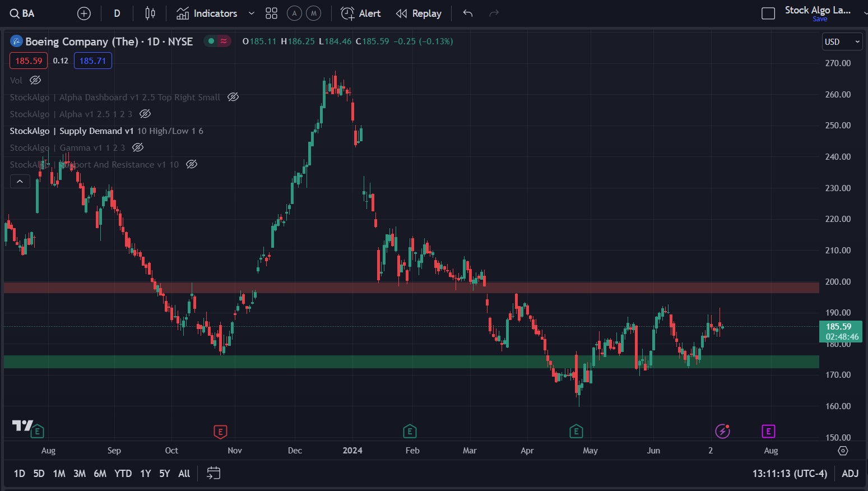
Task: Click the Boeing logo icon
Action: point(16,41)
